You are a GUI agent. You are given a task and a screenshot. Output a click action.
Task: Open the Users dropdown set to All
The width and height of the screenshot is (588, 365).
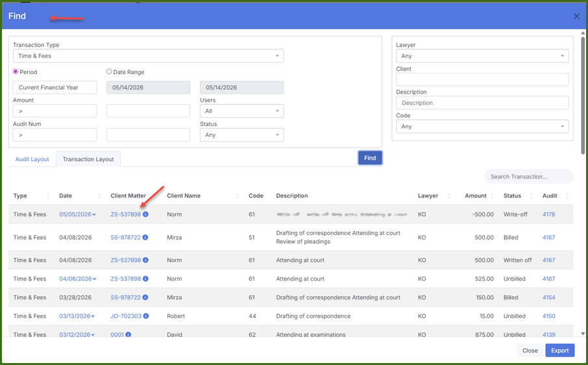241,111
